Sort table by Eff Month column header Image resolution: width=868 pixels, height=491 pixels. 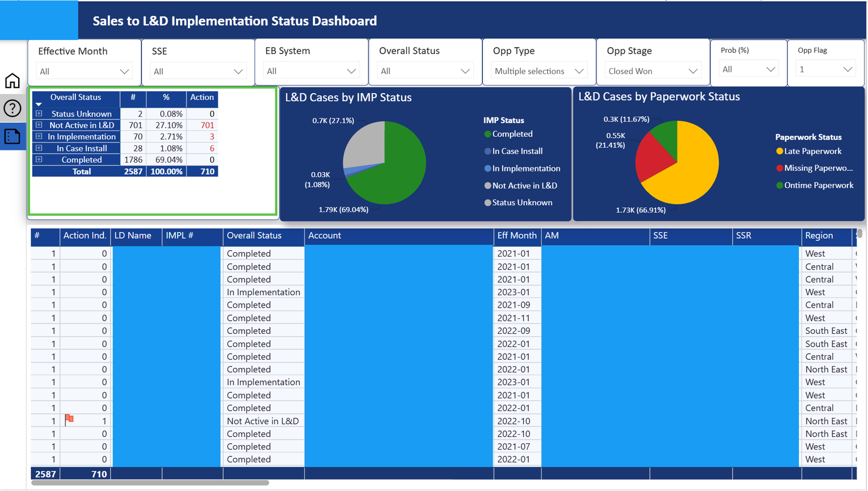[x=517, y=236]
